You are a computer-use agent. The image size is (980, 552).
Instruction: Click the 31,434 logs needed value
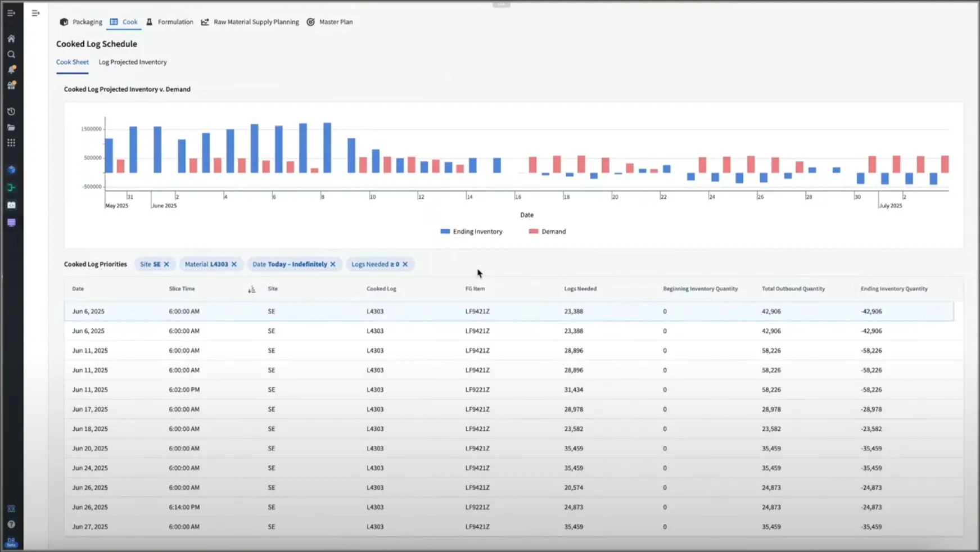click(x=573, y=390)
